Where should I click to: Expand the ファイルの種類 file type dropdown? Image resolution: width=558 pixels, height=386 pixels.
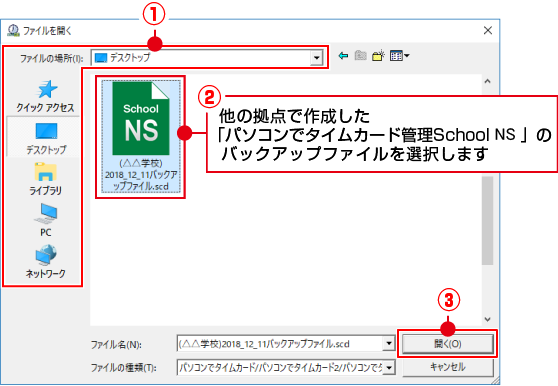click(x=389, y=368)
